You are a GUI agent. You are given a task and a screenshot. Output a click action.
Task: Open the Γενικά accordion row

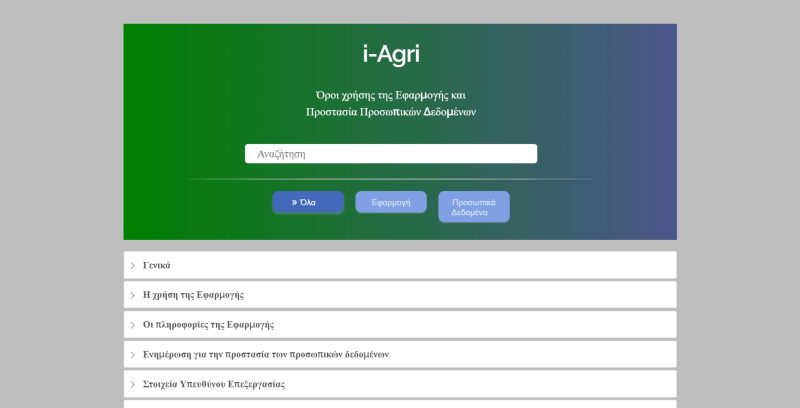click(x=400, y=265)
